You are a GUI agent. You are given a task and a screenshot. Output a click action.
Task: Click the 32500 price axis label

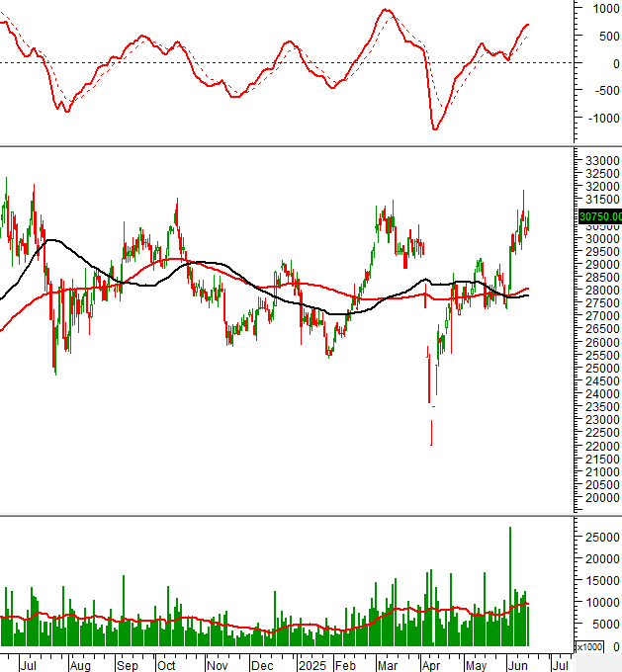(602, 174)
